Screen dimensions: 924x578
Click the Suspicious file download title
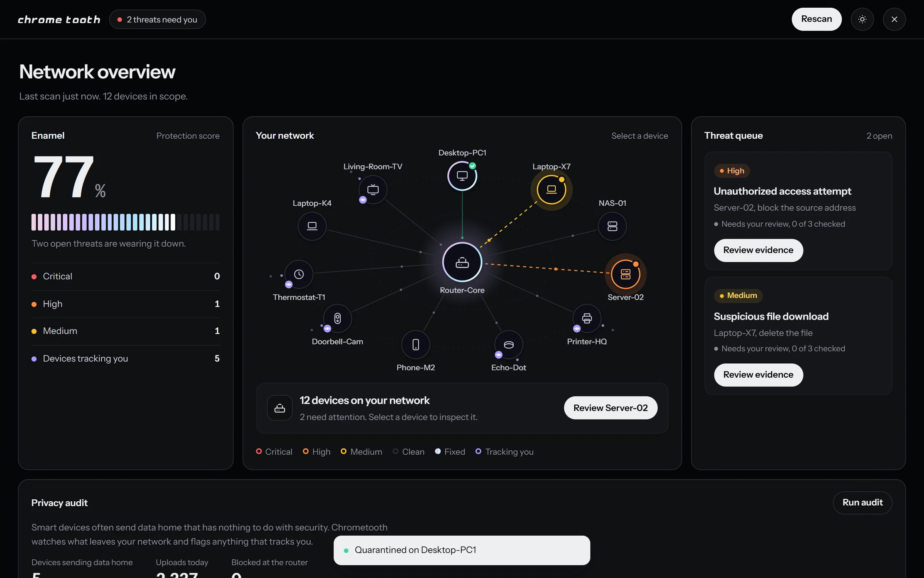pos(771,316)
